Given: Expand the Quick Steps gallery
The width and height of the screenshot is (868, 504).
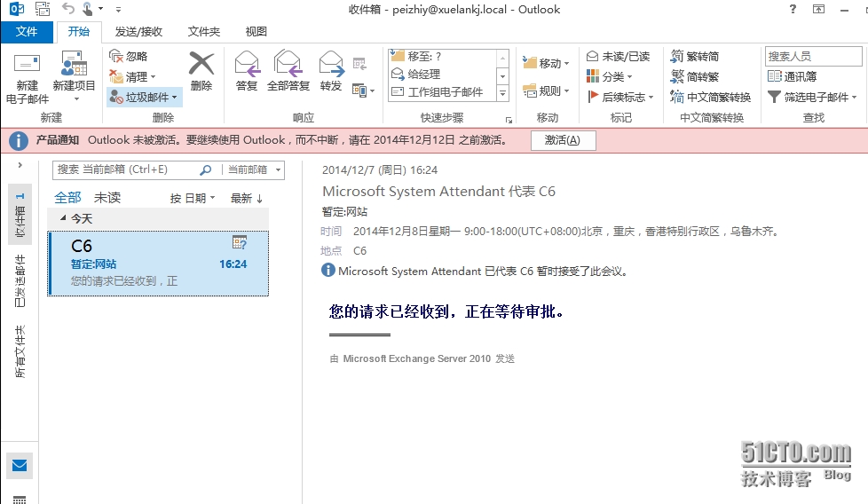Looking at the screenshot, I should coord(502,93).
